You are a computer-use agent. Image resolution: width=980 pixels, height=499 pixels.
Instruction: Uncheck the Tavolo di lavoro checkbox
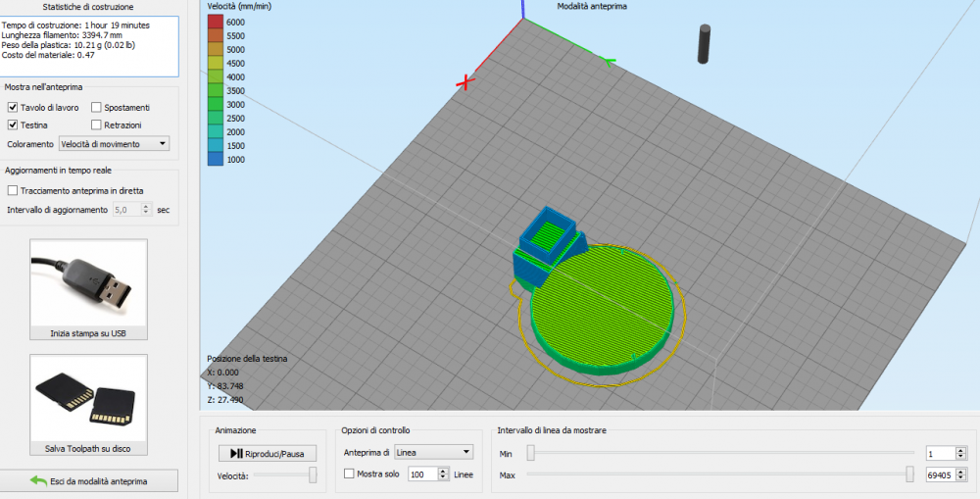click(13, 107)
